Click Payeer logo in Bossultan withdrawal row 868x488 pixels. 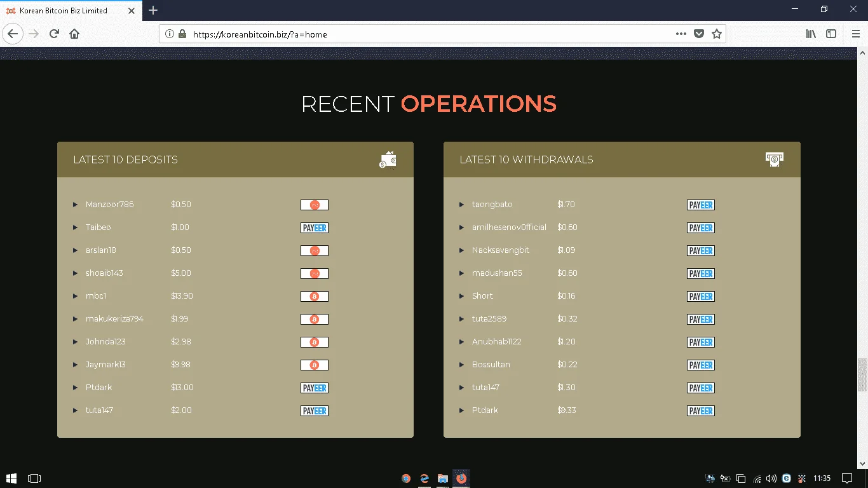(x=701, y=365)
